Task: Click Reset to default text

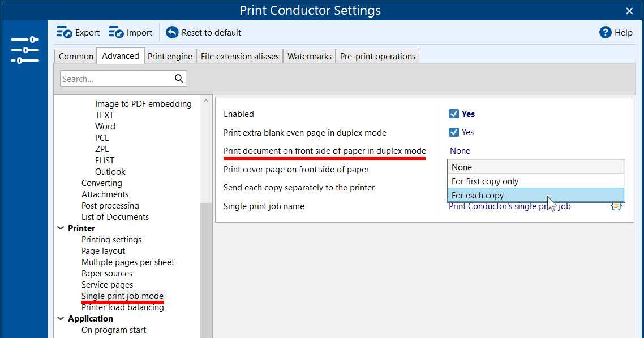Action: click(211, 32)
